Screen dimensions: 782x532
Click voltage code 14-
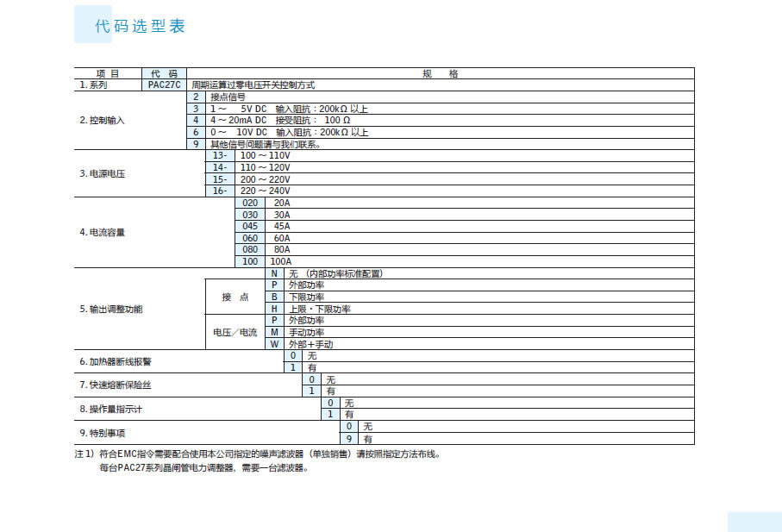(220, 167)
